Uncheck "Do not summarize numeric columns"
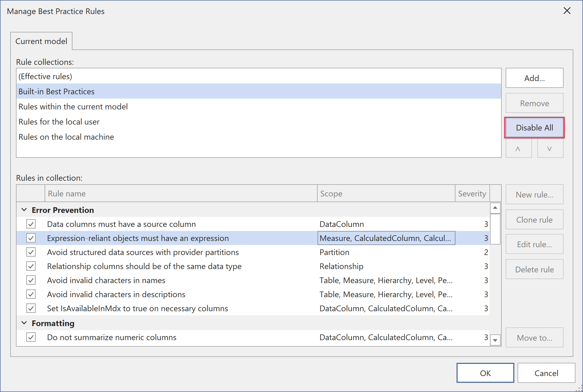 pos(31,337)
